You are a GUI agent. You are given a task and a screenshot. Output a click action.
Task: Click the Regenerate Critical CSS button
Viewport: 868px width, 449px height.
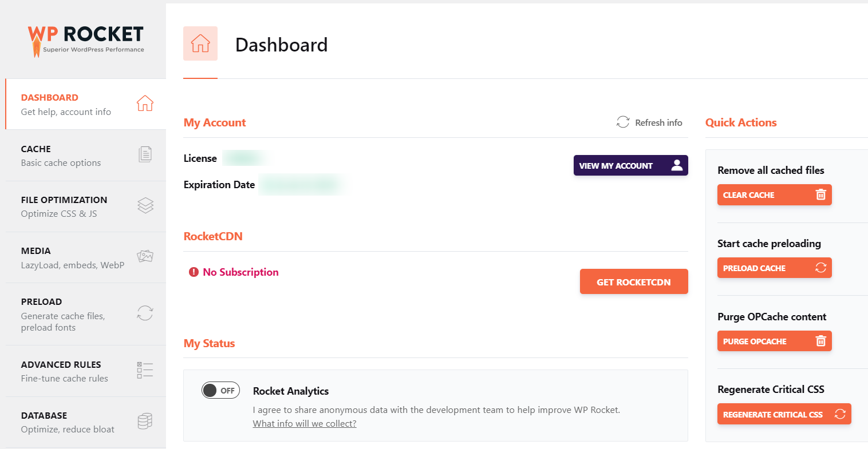click(784, 414)
